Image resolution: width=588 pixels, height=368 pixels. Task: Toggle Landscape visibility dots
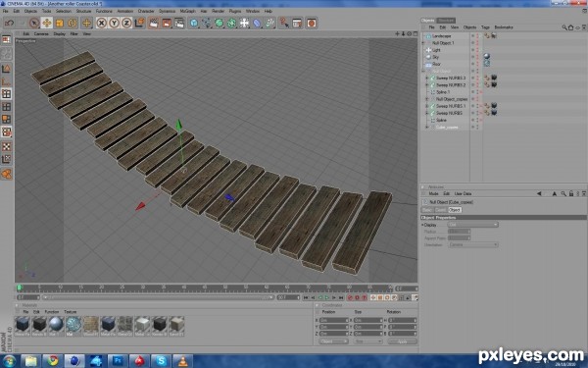[478, 36]
